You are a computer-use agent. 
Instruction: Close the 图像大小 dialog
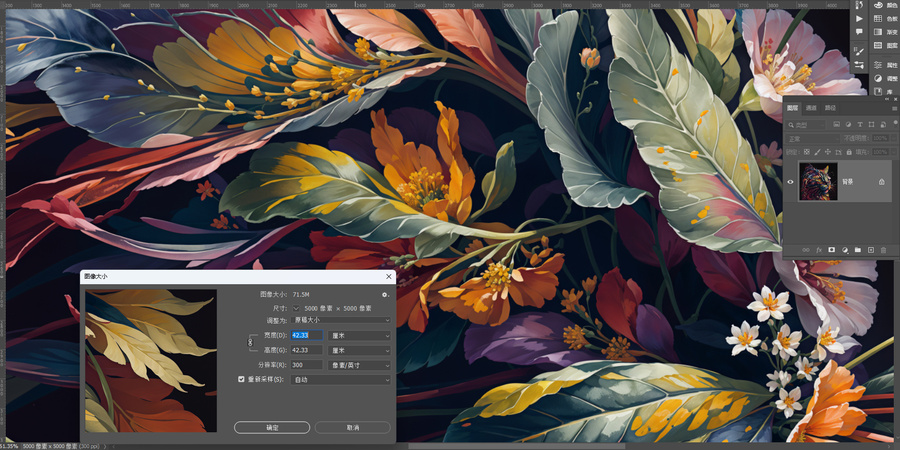pyautogui.click(x=389, y=277)
